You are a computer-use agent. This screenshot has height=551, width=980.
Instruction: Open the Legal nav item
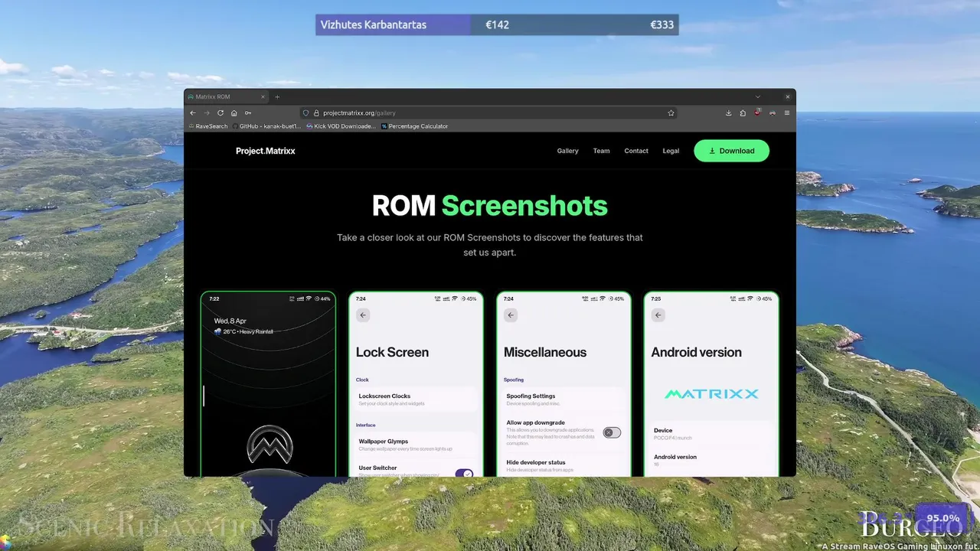coord(671,151)
